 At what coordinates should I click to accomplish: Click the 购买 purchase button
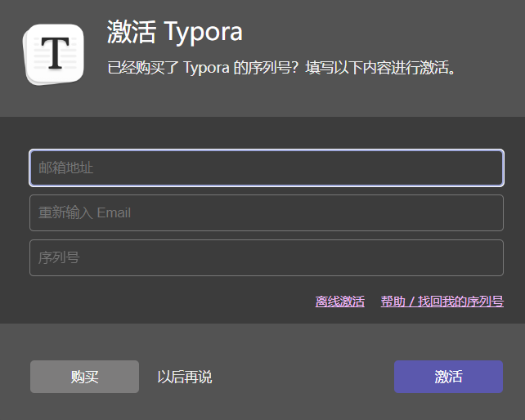[x=84, y=377]
